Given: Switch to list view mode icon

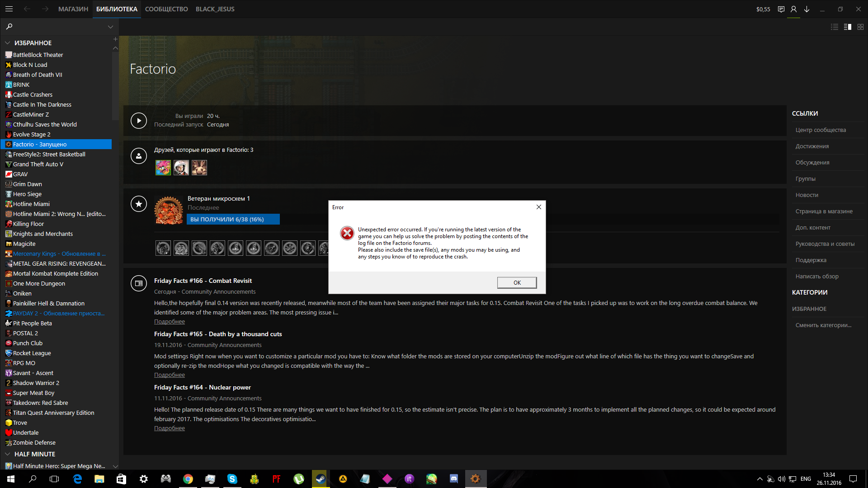Looking at the screenshot, I should click(835, 27).
